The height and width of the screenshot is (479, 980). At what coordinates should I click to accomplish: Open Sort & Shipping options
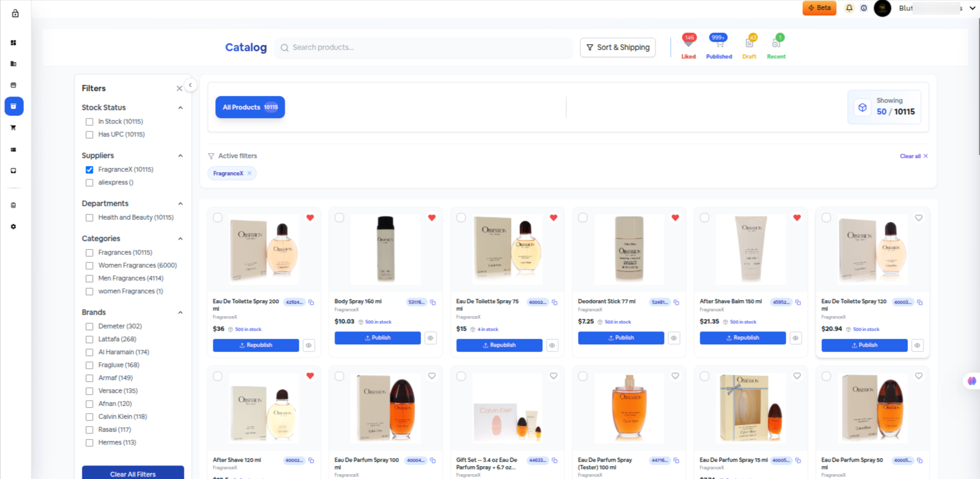[x=618, y=47]
